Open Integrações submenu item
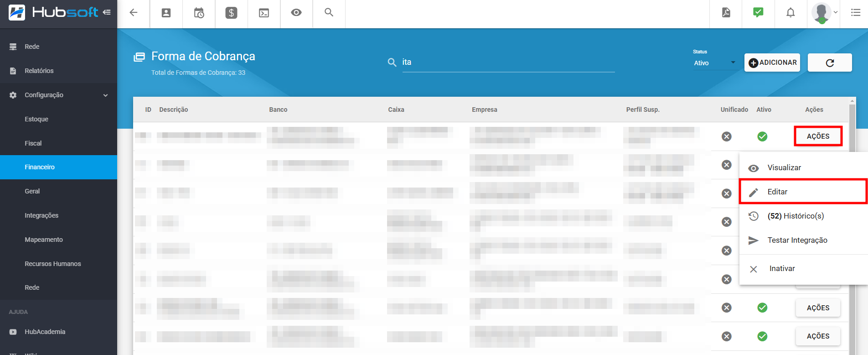The height and width of the screenshot is (355, 868). [58, 215]
